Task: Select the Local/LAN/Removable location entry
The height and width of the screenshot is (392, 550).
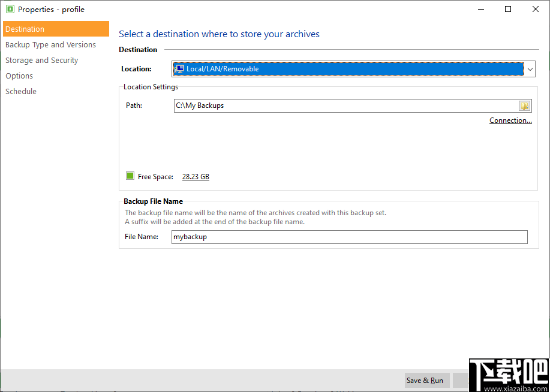Action: pos(348,69)
